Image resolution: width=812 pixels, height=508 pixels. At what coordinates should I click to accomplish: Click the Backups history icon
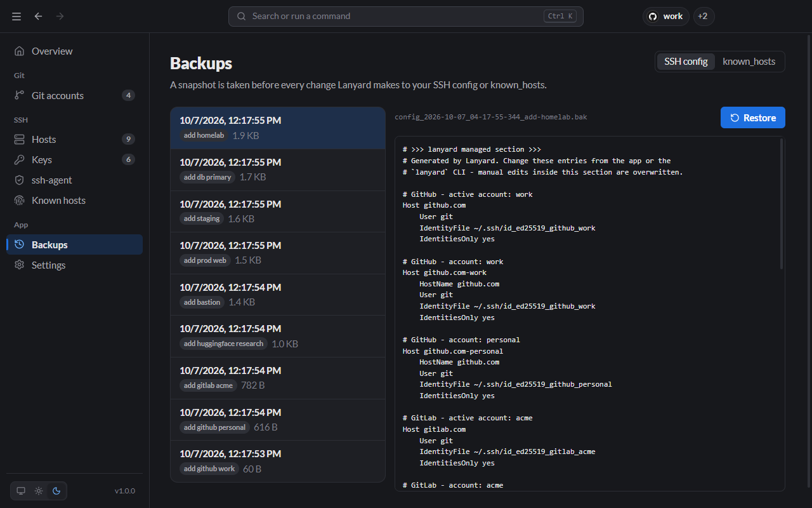click(20, 245)
